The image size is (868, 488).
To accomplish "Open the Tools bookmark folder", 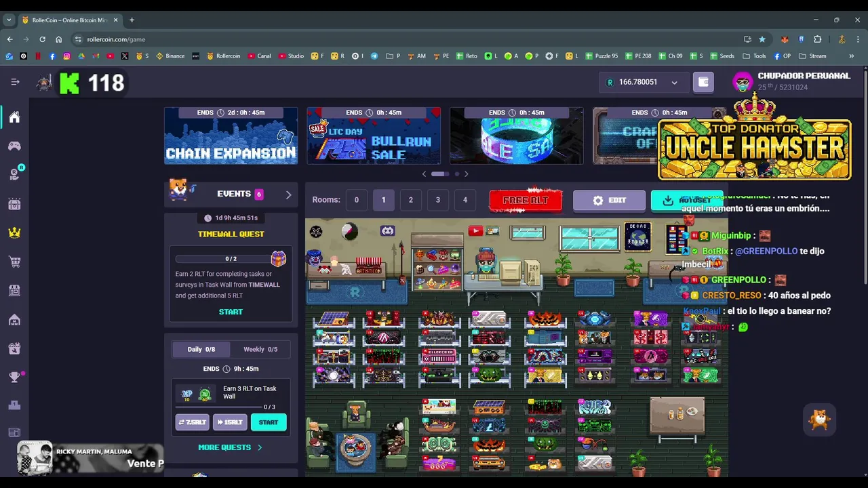I will click(755, 56).
